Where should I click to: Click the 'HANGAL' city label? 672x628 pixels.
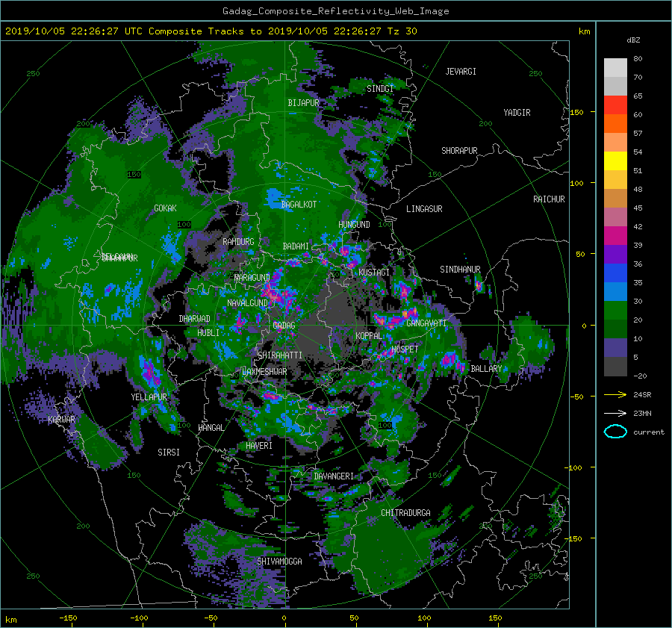[211, 428]
